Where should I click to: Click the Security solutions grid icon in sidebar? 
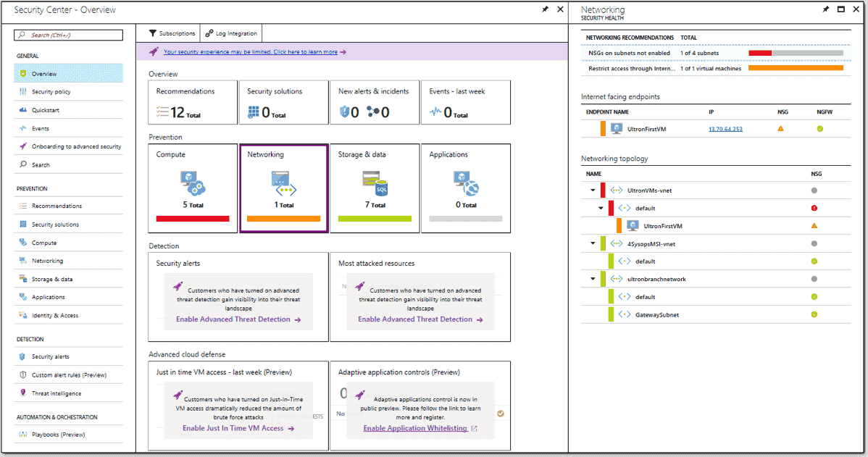pos(22,224)
